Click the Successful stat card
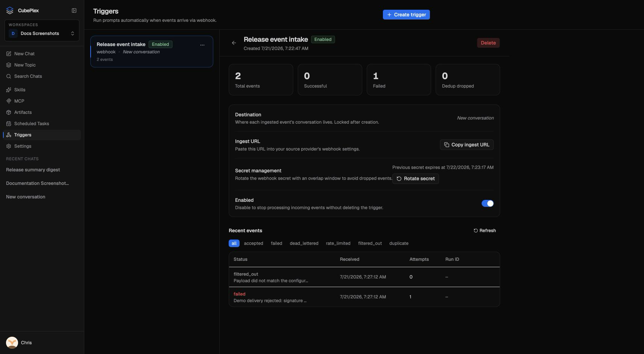Screen dimensions: 644x354 point(330,80)
